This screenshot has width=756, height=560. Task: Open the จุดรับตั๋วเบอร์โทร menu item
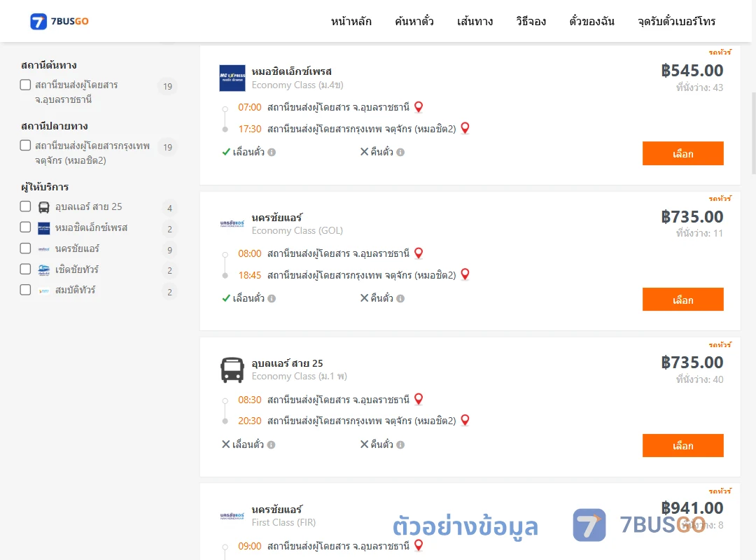pos(676,21)
